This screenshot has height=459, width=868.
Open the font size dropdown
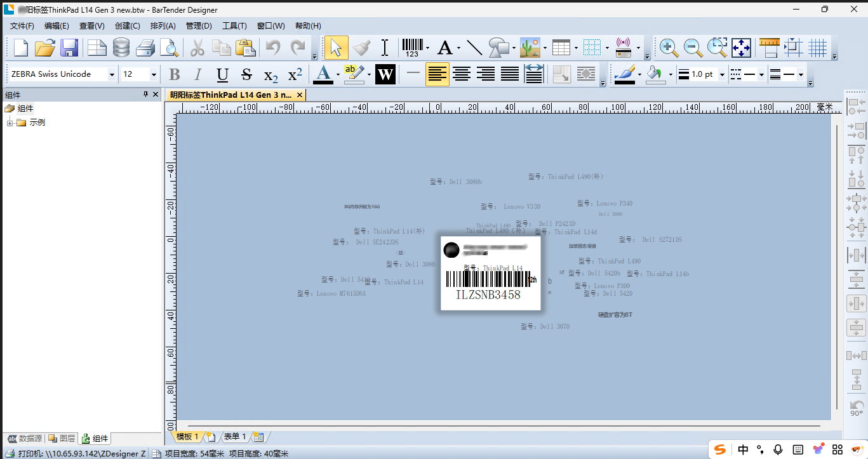coord(154,75)
